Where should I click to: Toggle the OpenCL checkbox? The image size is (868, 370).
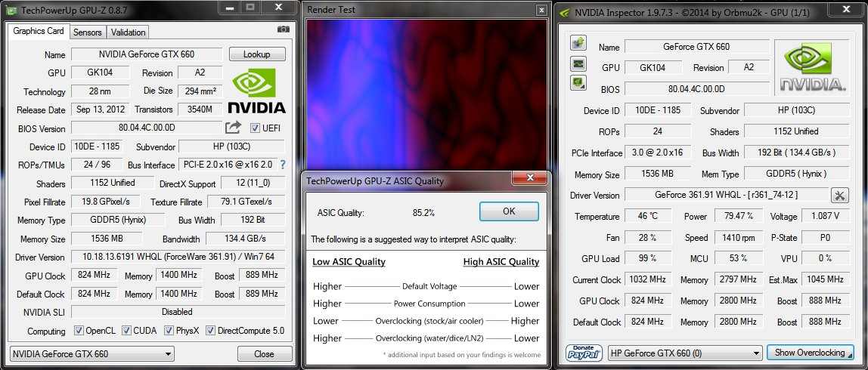(79, 331)
